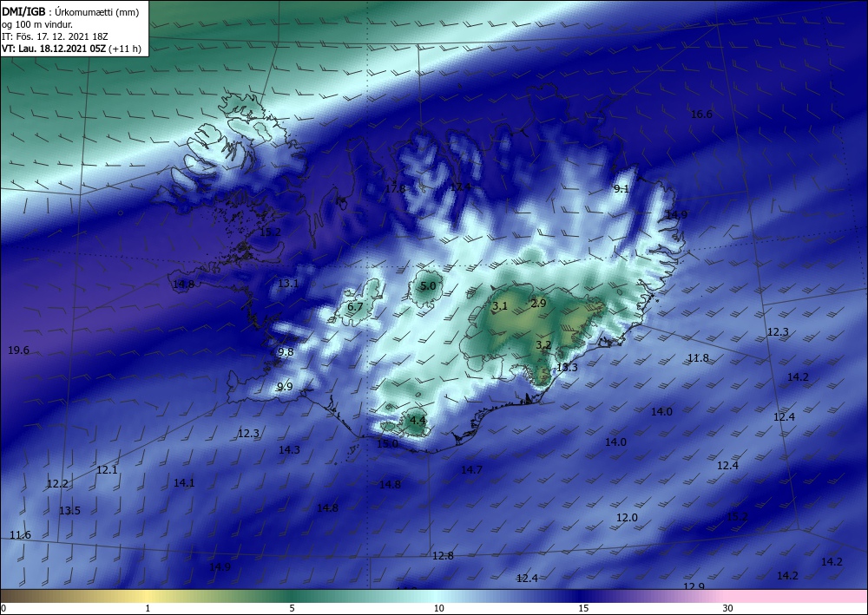
Task: Click the 9.9 map value
Action: [x=285, y=387]
